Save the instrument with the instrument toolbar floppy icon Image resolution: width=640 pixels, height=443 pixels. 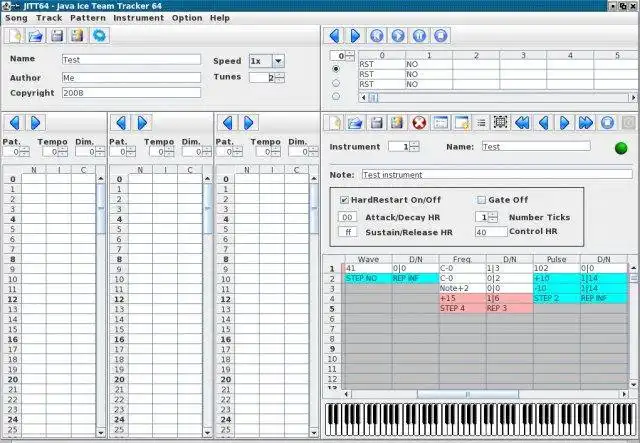[x=377, y=122]
